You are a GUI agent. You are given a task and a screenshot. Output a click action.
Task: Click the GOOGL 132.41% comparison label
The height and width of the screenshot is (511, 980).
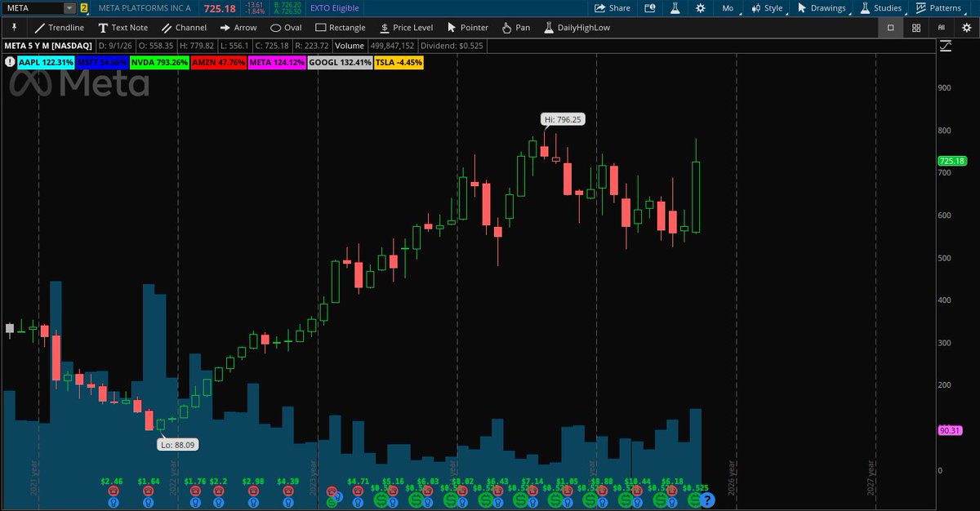[341, 62]
